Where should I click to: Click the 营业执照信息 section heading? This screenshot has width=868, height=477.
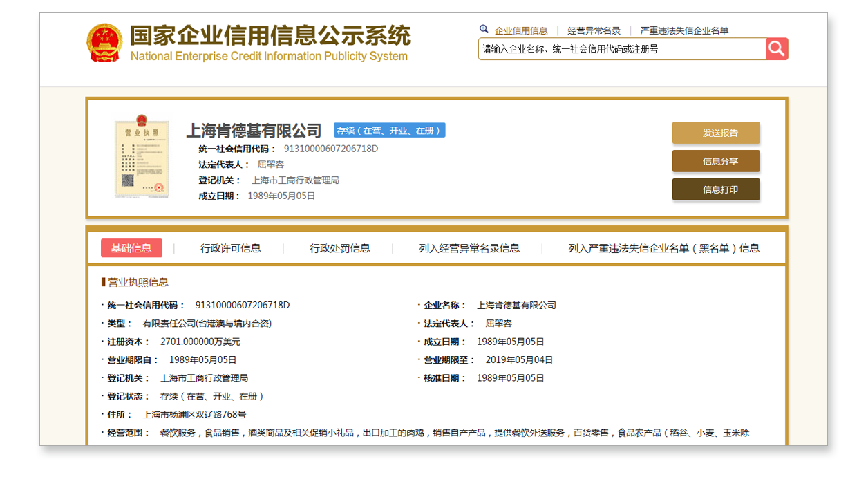coord(138,282)
